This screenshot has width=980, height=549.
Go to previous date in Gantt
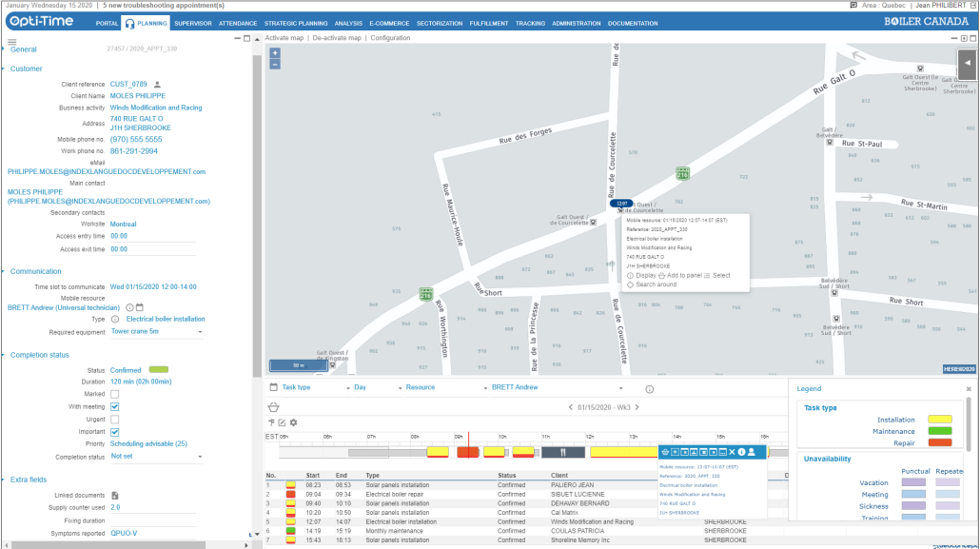click(571, 407)
